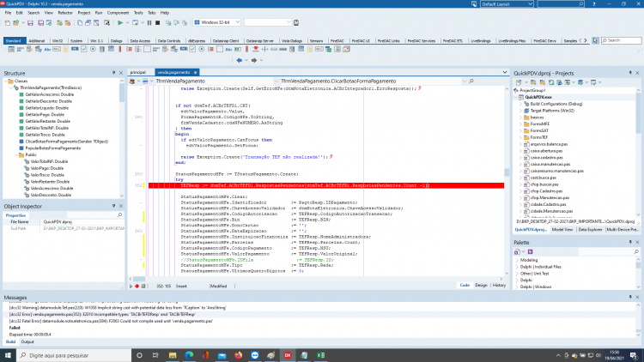The image size is (644, 362).
Task: Click the red breakpoint dot in status bar
Action: coord(137,286)
